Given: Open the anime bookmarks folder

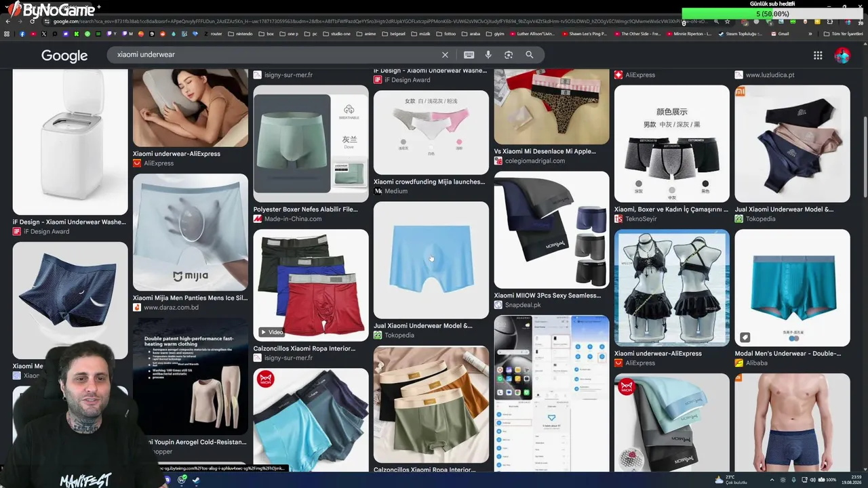Looking at the screenshot, I should tap(366, 34).
